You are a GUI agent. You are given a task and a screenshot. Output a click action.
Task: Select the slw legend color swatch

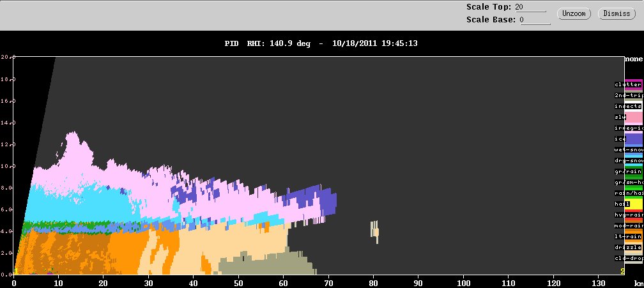coord(633,117)
